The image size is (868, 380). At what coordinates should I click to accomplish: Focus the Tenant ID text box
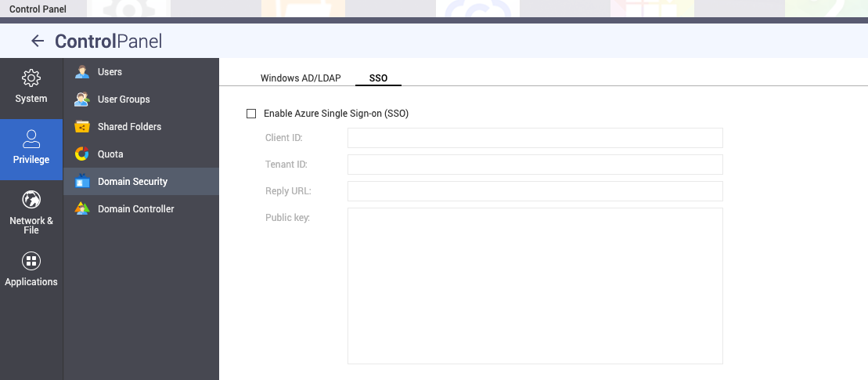pyautogui.click(x=535, y=165)
